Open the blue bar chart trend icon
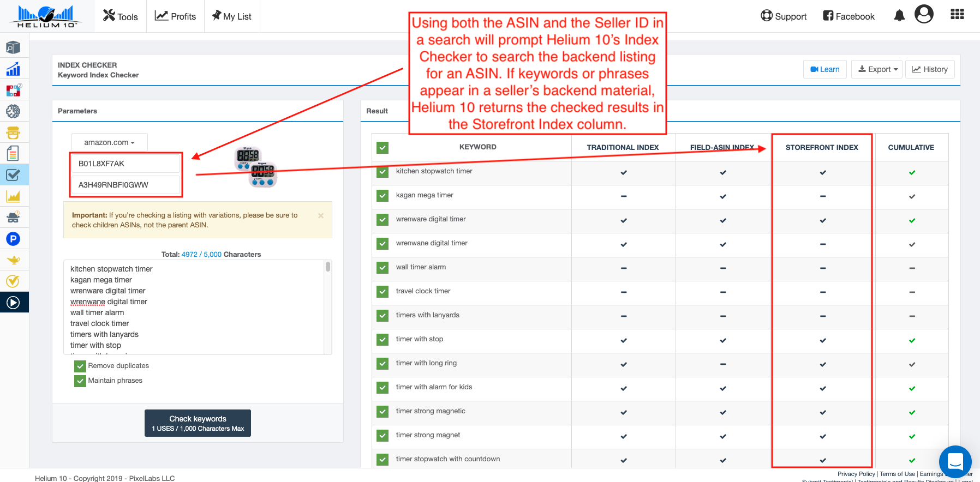Viewport: 980px width, 482px height. point(13,69)
